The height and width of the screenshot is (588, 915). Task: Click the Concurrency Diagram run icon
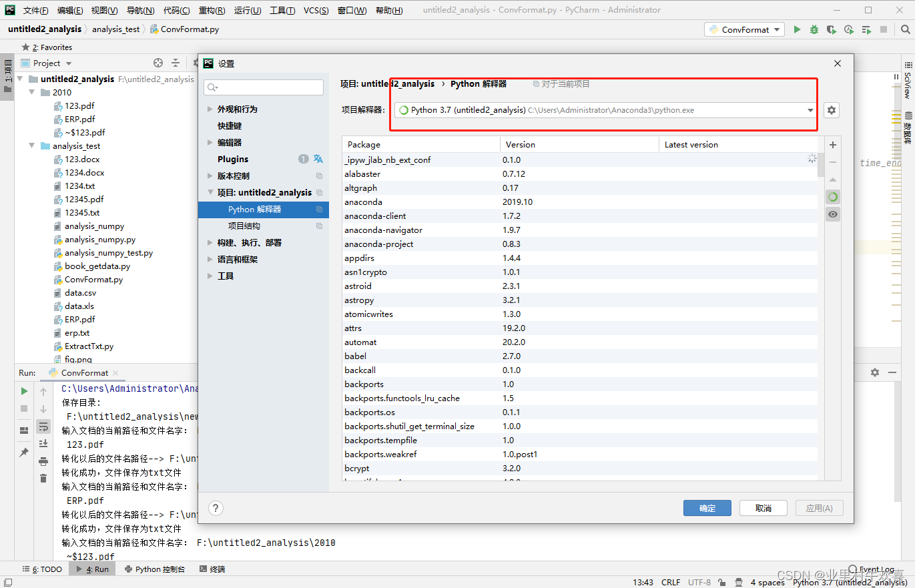click(866, 29)
